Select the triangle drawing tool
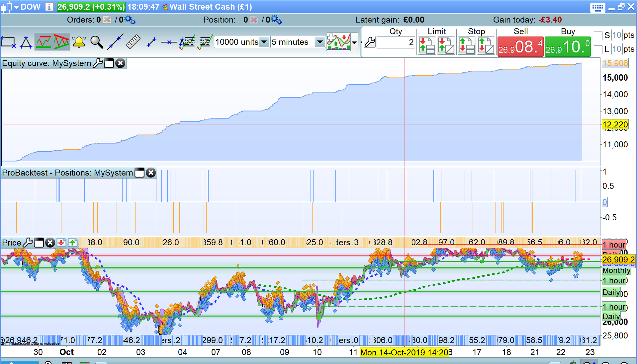The height and width of the screenshot is (364, 637). [x=26, y=42]
